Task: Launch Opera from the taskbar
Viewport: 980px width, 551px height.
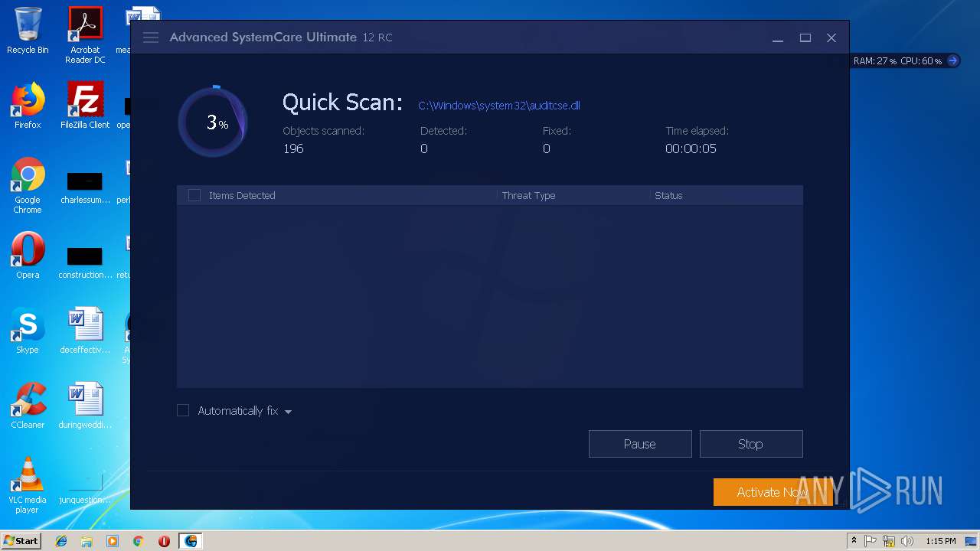Action: [164, 541]
